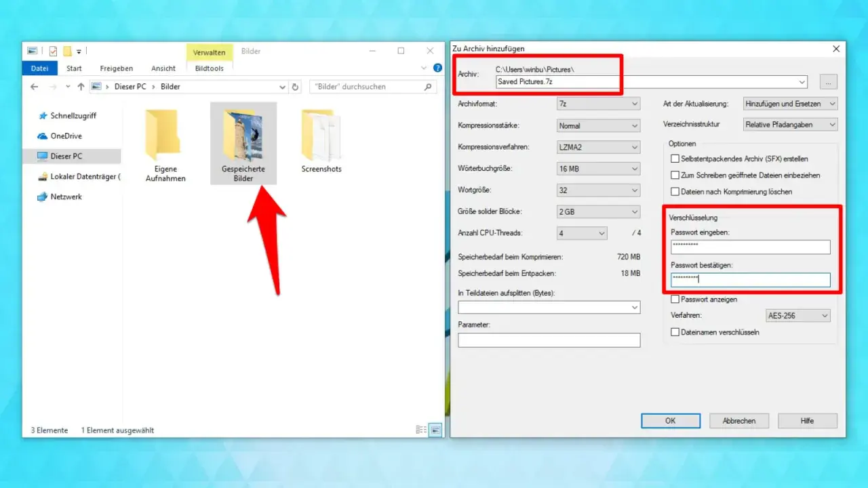Click the Verwalten contextual tab
Screen dimensions: 868x488
pos(210,52)
